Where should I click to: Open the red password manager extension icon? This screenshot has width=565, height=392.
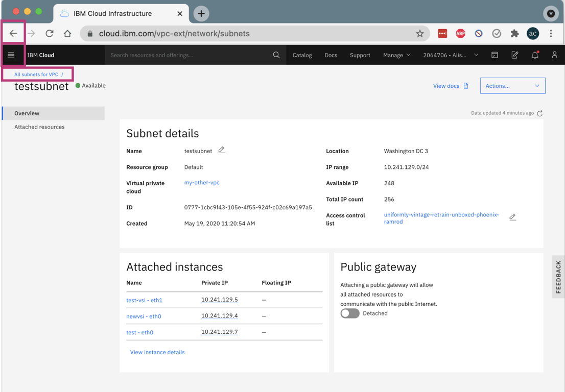(442, 34)
